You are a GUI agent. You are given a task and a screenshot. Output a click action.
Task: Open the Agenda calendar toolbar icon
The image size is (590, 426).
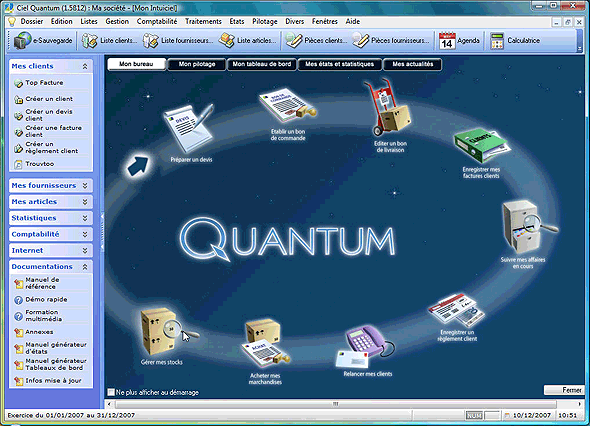pyautogui.click(x=447, y=41)
